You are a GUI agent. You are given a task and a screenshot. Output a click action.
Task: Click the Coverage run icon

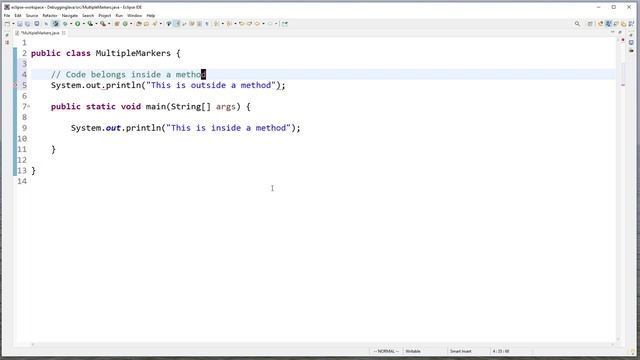point(90,24)
